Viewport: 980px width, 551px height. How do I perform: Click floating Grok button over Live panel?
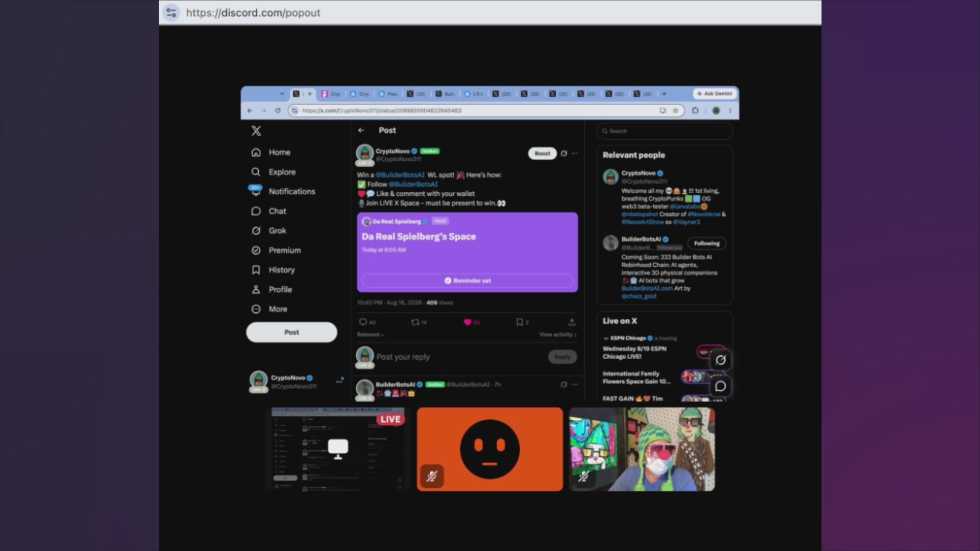coord(720,360)
